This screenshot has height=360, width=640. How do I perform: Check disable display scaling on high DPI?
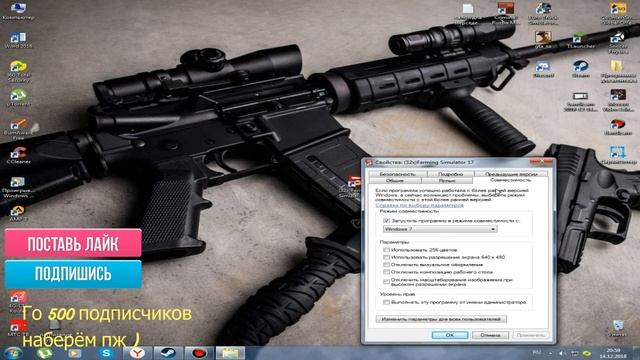pyautogui.click(x=386, y=282)
